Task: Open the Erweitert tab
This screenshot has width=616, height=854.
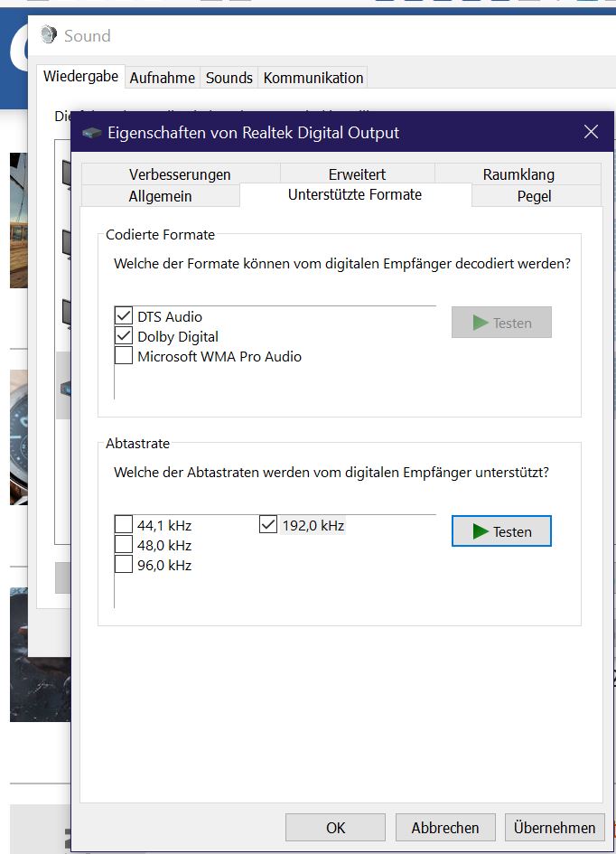Action: coord(357,174)
